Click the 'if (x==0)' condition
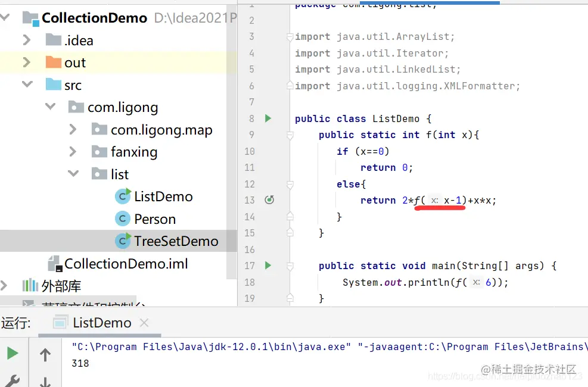This screenshot has height=387, width=588. click(x=363, y=151)
